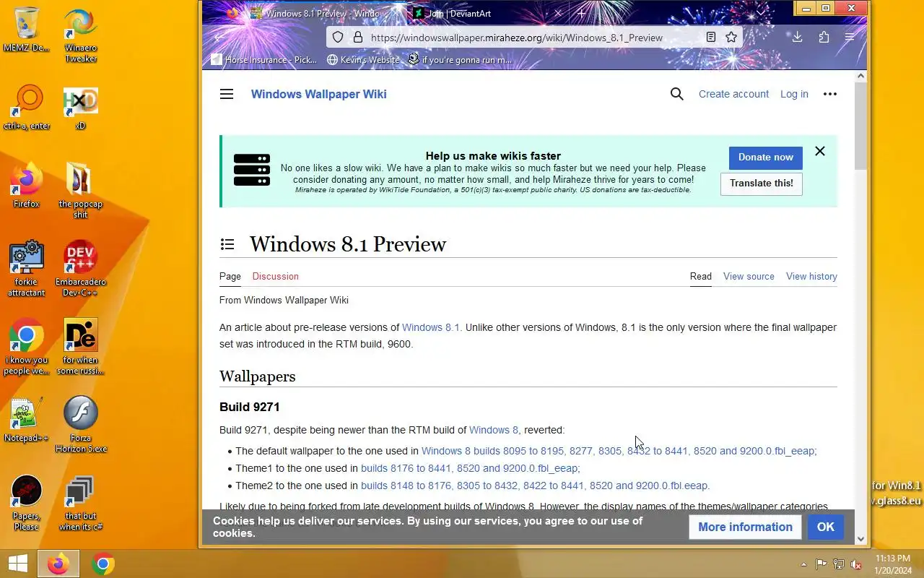Image resolution: width=924 pixels, height=578 pixels.
Task: Select the Papers, Please desktop icon
Action: 26,503
